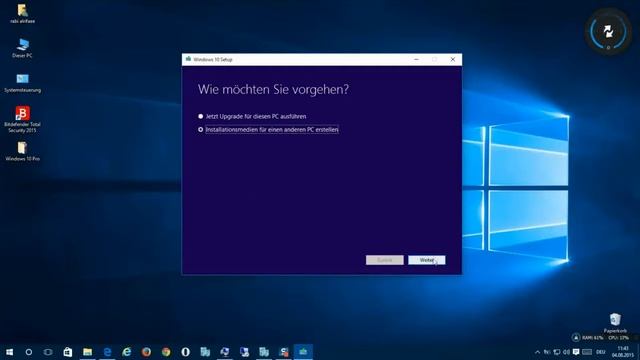
Task: Click the Windows 10 Setup title bar icon
Action: [x=188, y=59]
